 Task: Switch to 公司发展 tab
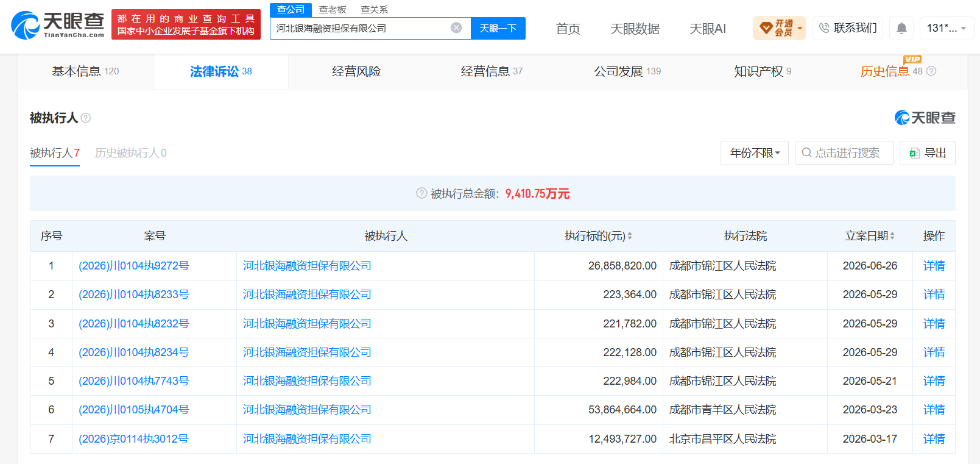(627, 71)
